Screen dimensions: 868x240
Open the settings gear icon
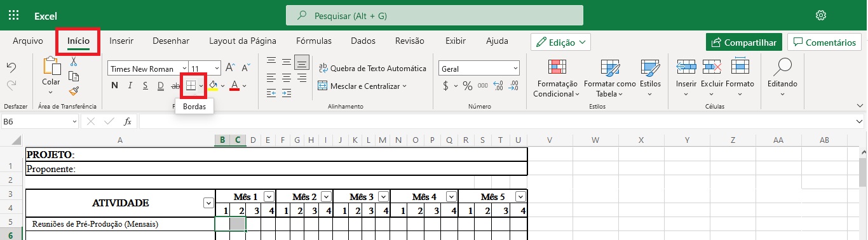click(821, 15)
